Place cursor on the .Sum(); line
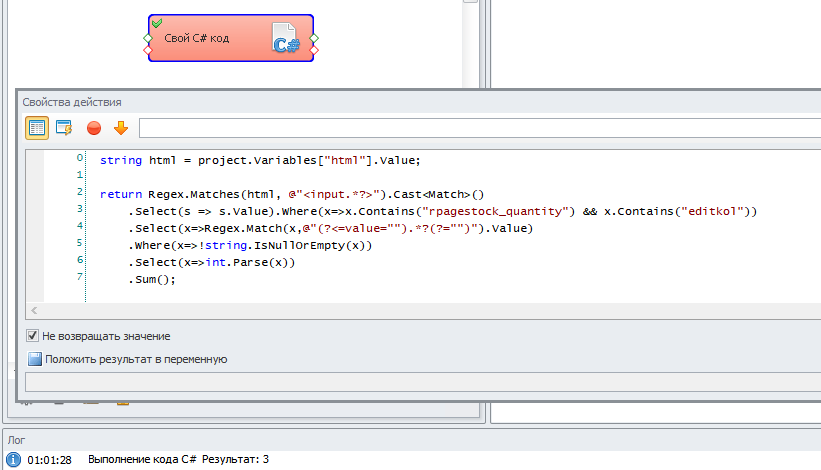This screenshot has height=470, width=821. (x=152, y=279)
